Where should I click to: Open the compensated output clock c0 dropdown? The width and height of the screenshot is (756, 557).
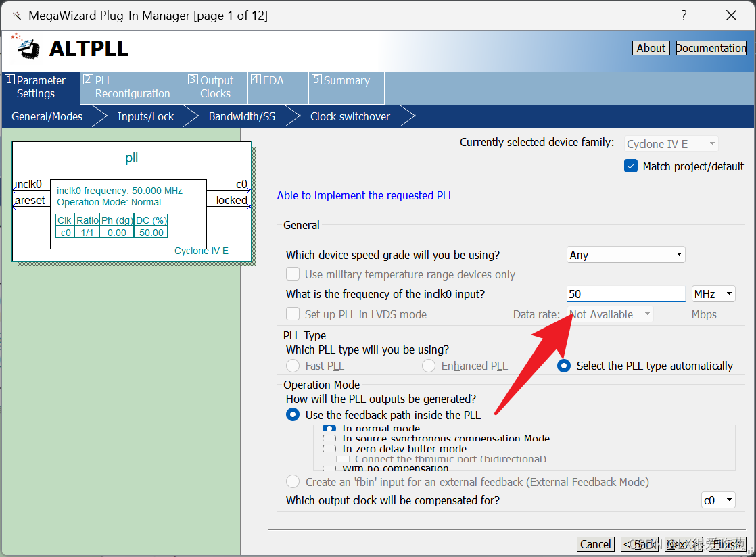718,500
